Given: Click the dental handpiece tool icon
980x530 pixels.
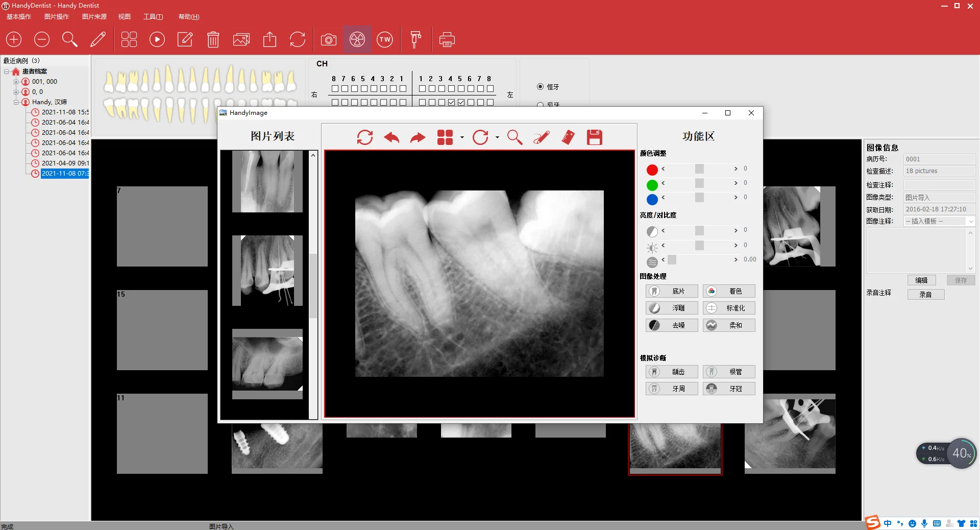Looking at the screenshot, I should [x=416, y=39].
